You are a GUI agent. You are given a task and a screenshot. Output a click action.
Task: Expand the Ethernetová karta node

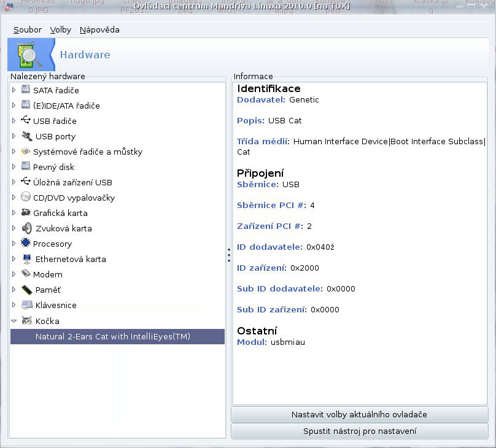point(14,258)
